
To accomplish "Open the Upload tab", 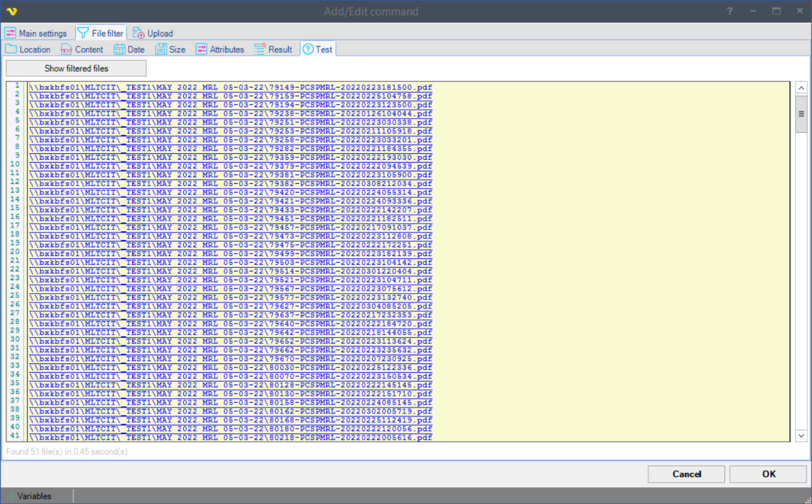I will (x=153, y=33).
